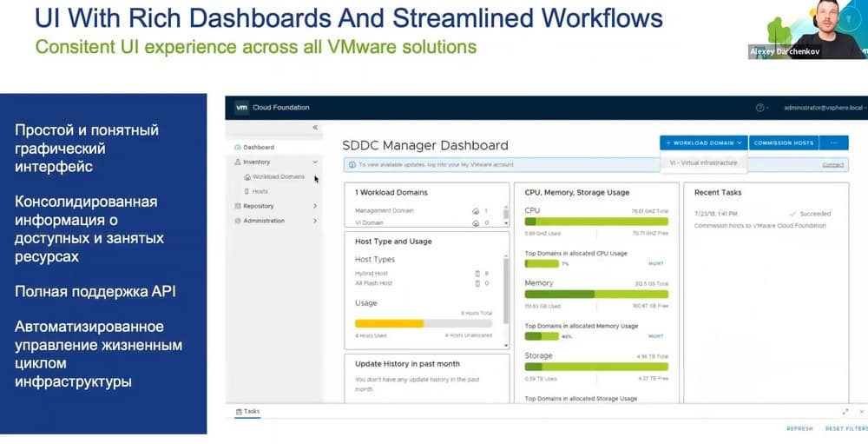Click MGMT link under Memory usage

pos(656,336)
